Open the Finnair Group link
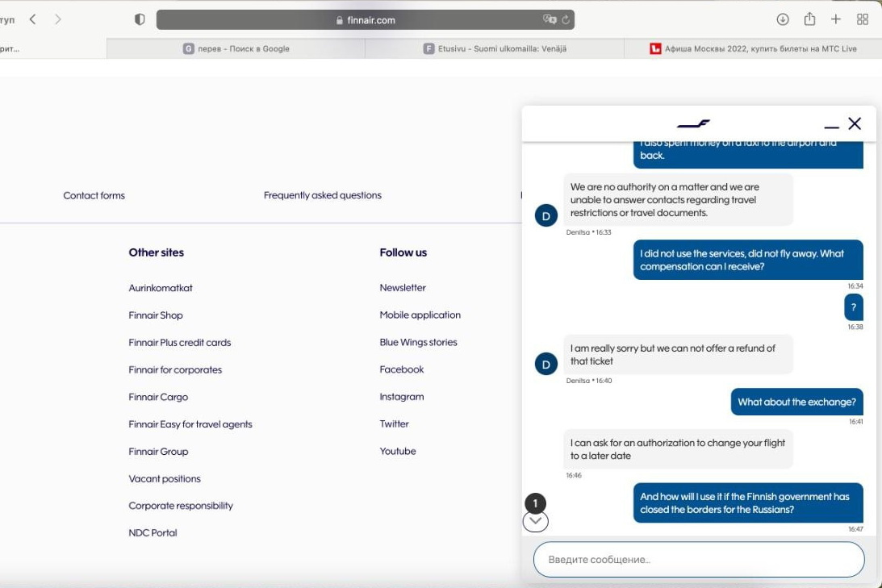882x588 pixels. pos(158,452)
